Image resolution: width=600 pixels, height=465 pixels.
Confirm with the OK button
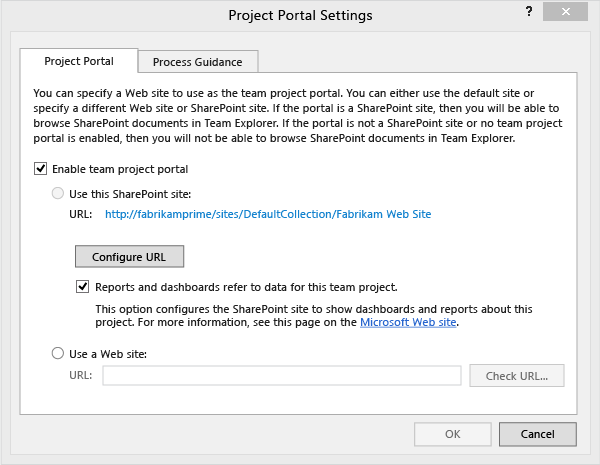point(452,434)
